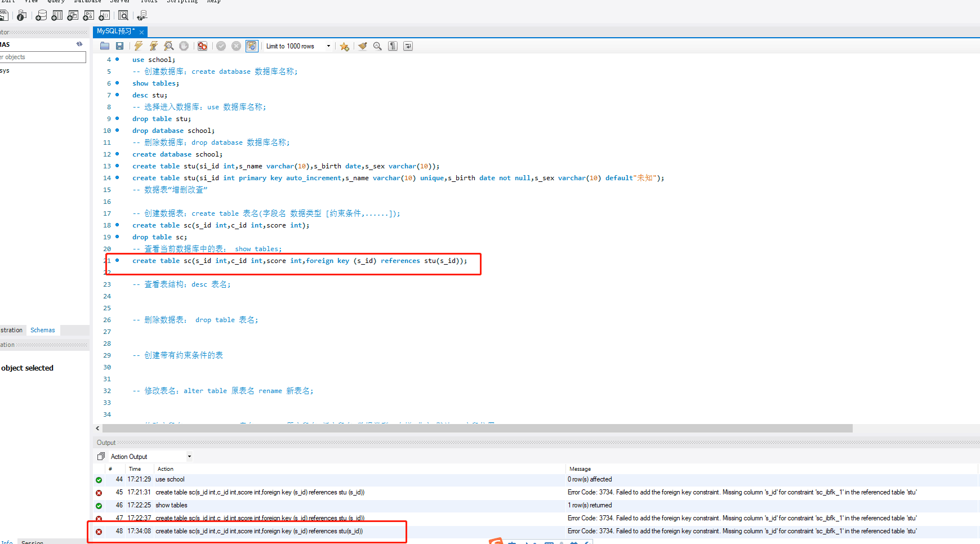The height and width of the screenshot is (544, 980).
Task: Toggle the autocommit mode button
Action: click(x=252, y=46)
